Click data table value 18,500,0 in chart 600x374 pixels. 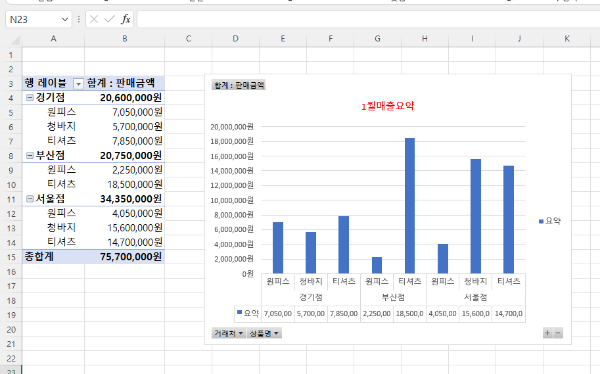(x=410, y=314)
